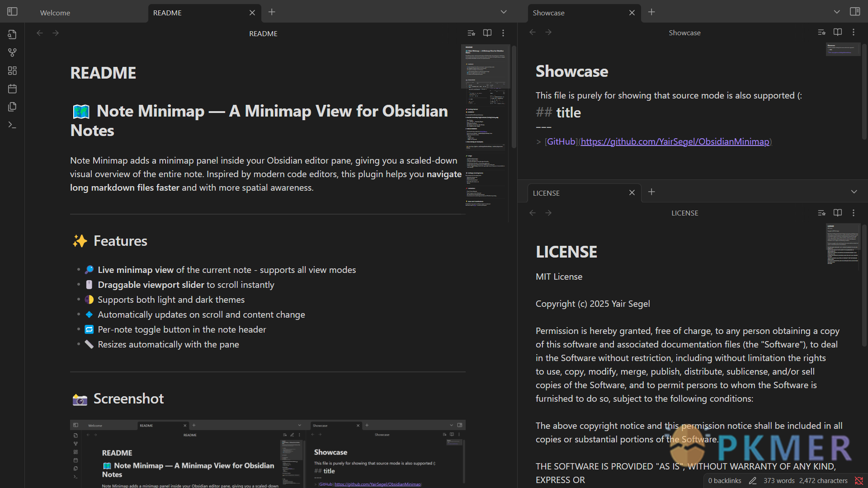Toggle reading view in Showcase header

(x=837, y=32)
